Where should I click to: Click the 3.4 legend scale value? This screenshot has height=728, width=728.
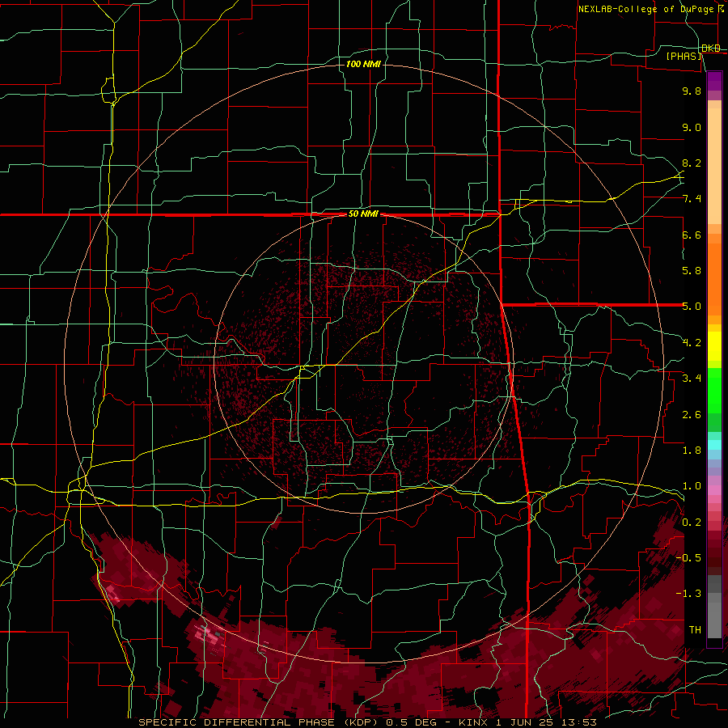click(x=692, y=379)
